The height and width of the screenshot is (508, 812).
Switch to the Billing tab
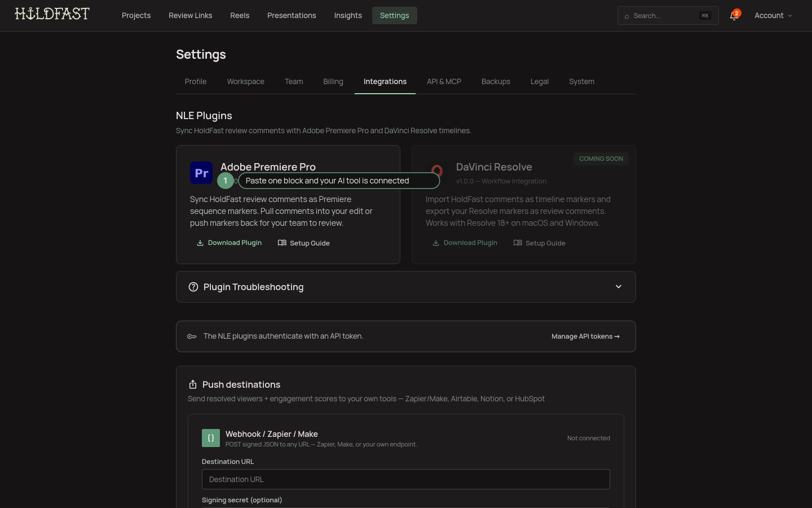pos(333,81)
